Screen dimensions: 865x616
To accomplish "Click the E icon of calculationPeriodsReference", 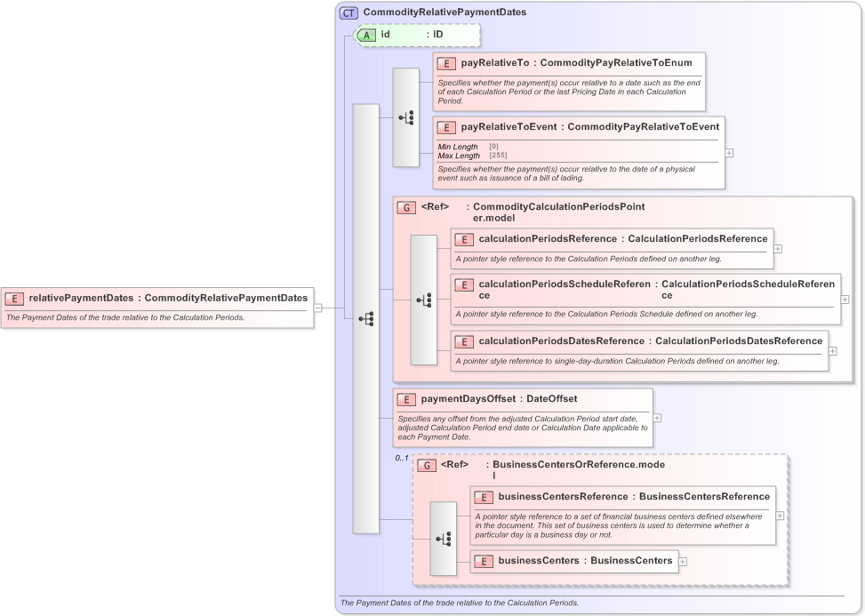I will (x=464, y=240).
